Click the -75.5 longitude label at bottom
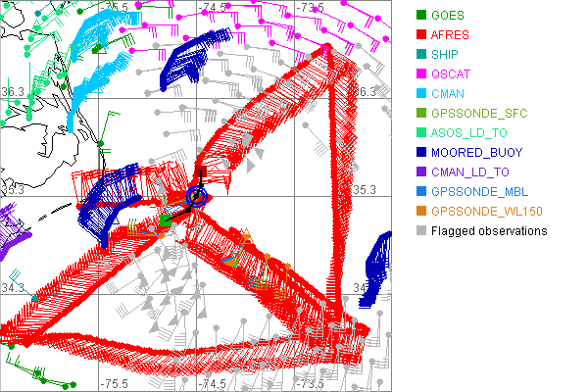Viewport: 588px width, 392px height. (x=117, y=384)
